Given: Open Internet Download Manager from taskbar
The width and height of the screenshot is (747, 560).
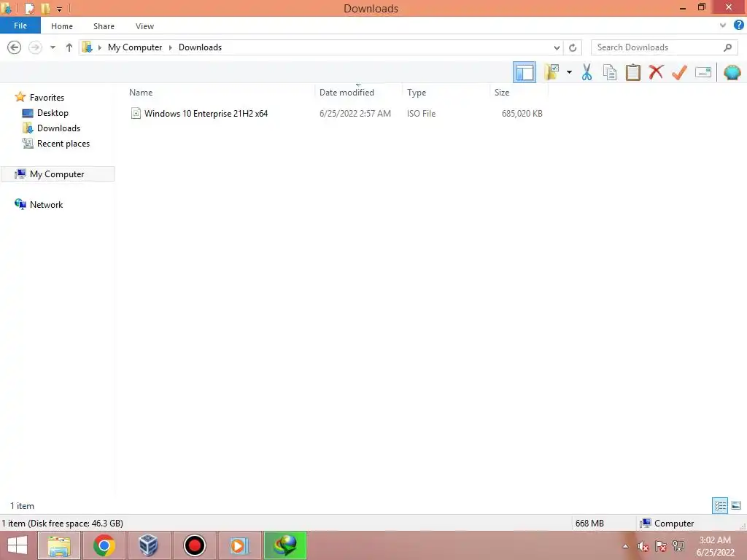Looking at the screenshot, I should (285, 545).
